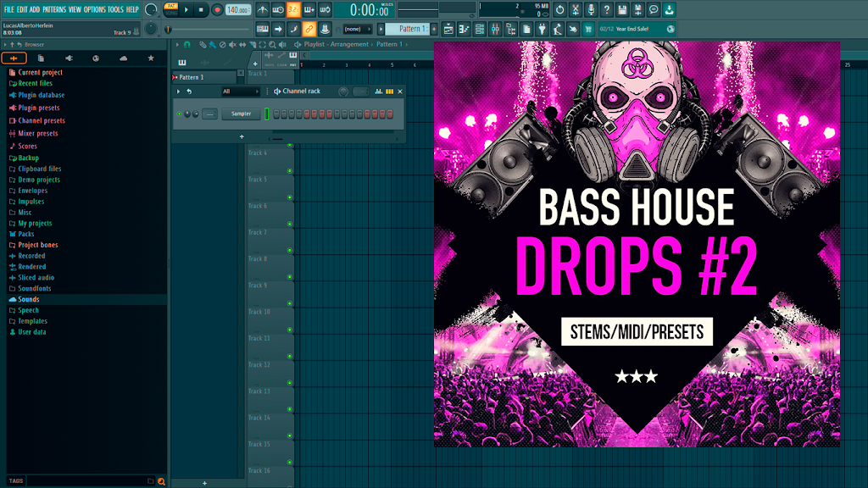The width and height of the screenshot is (868, 488).
Task: Toggle the playlist magnet snap icon
Action: [x=187, y=44]
